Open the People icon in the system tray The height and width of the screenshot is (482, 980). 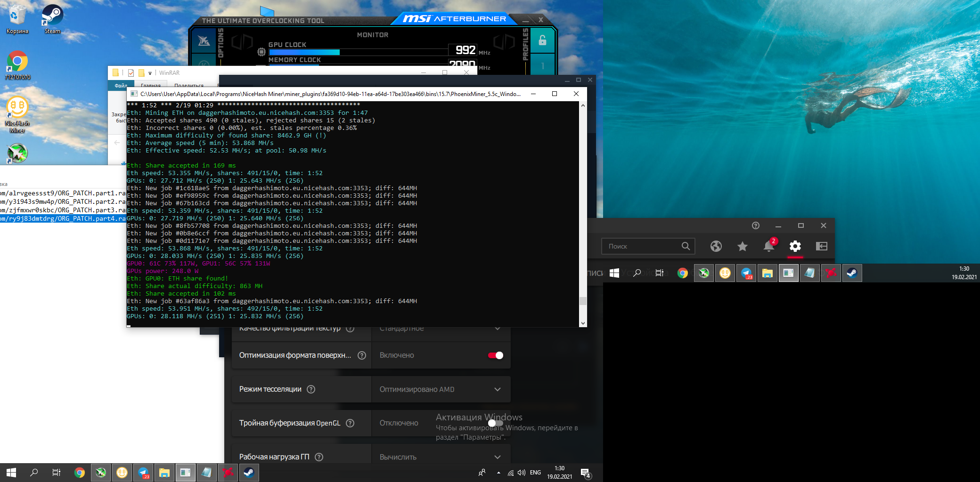[482, 473]
